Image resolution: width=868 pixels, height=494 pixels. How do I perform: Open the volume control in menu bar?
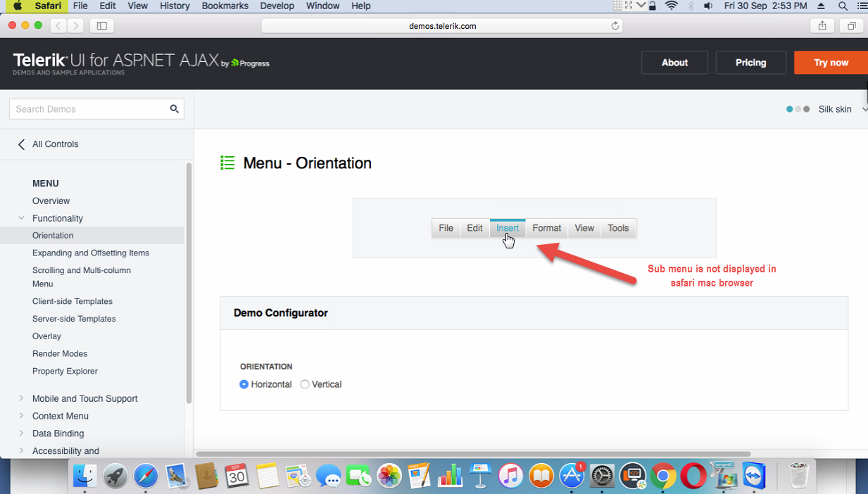click(707, 6)
